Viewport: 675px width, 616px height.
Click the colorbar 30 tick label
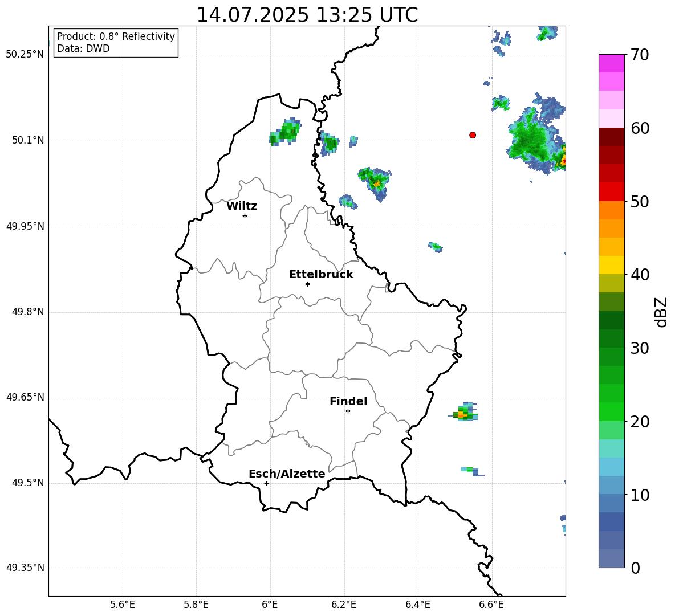(x=640, y=348)
